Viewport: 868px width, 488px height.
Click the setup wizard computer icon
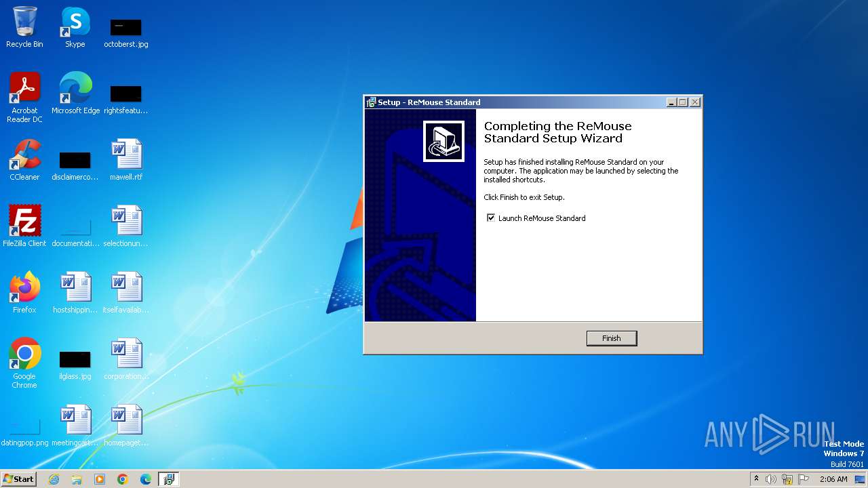pos(443,141)
